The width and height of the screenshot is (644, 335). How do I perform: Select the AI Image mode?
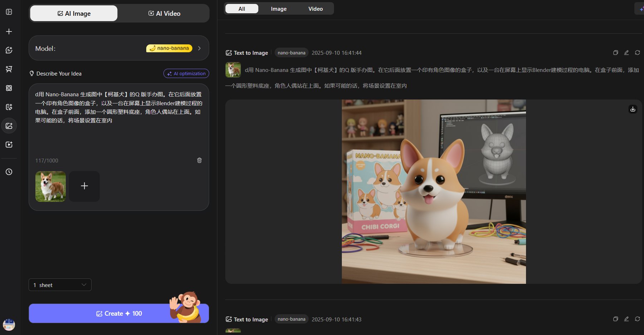click(74, 14)
